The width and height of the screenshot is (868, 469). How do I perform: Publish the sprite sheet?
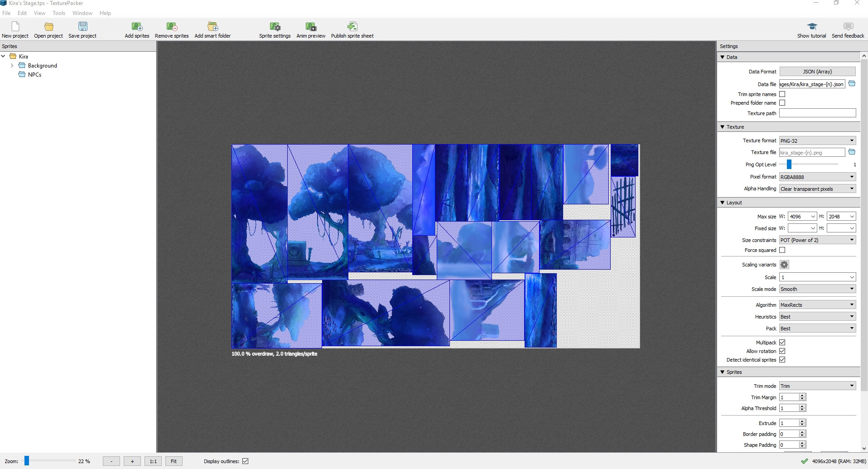click(x=352, y=27)
